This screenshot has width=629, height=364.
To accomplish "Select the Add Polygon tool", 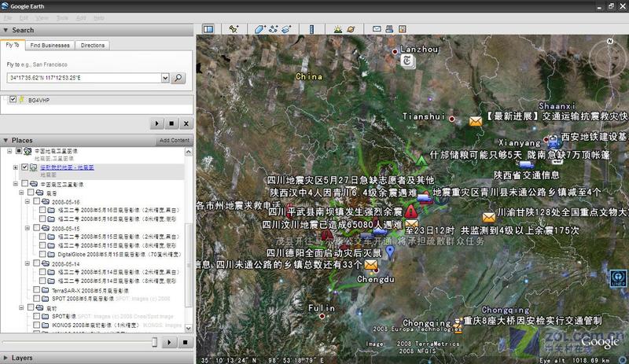I will [260, 29].
